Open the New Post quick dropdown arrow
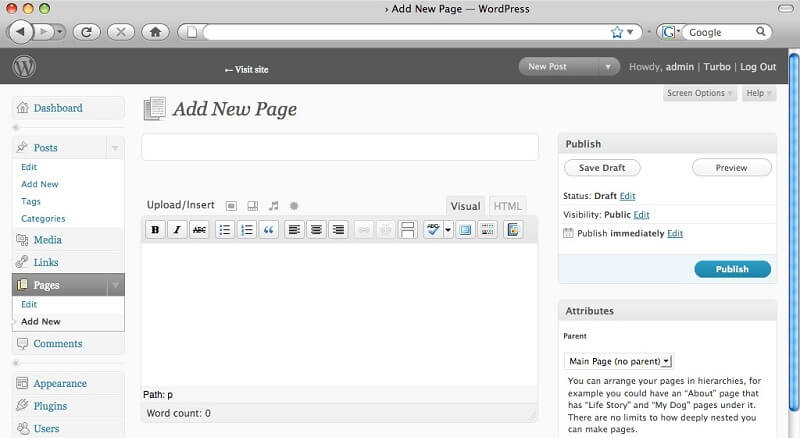800x438 pixels. (608, 66)
